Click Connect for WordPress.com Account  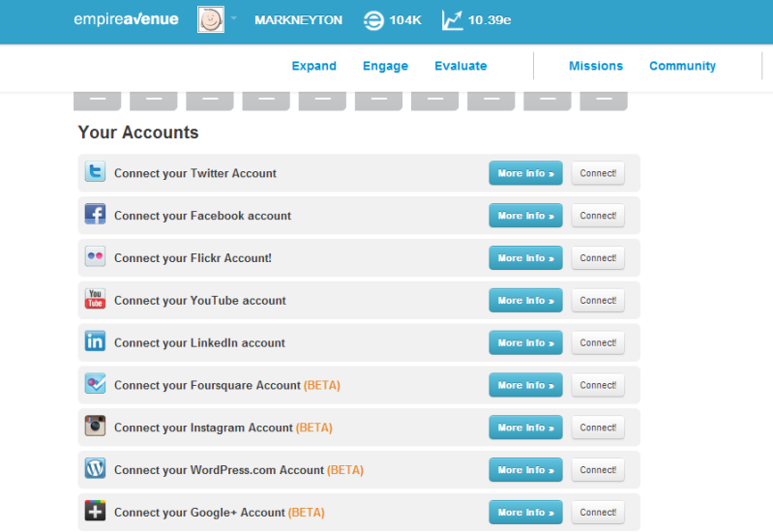[598, 470]
